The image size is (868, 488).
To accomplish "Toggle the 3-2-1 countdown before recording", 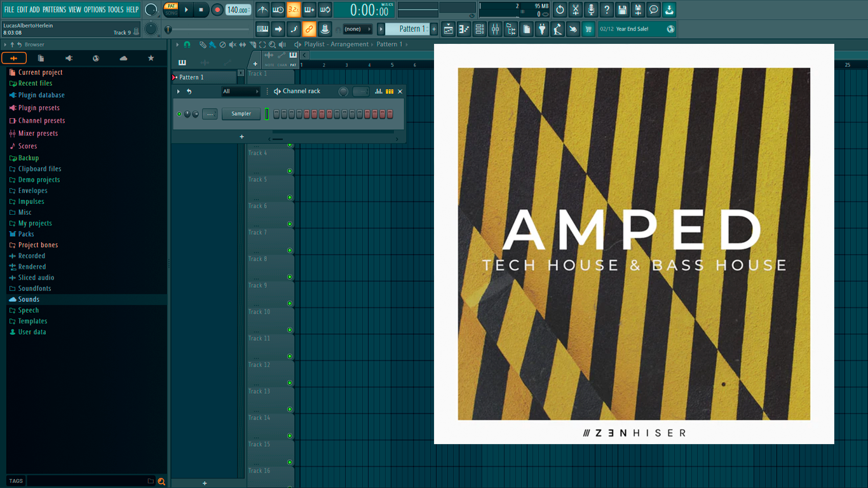I will (294, 10).
